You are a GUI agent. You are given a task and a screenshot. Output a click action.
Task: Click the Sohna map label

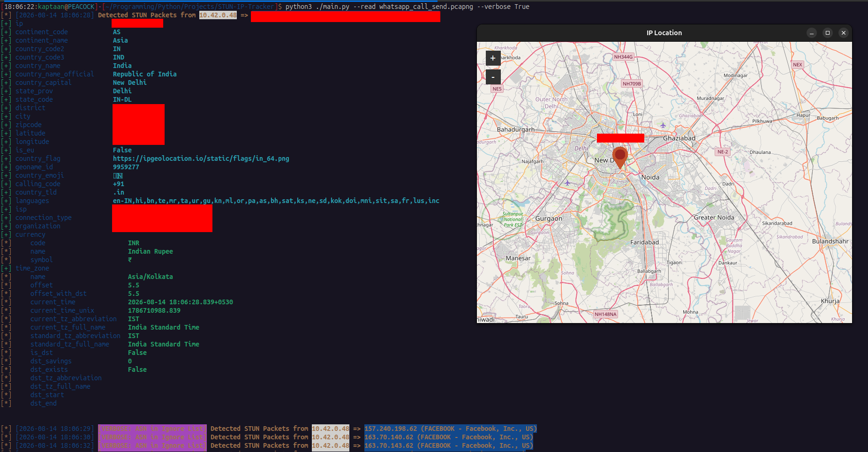[x=561, y=303]
